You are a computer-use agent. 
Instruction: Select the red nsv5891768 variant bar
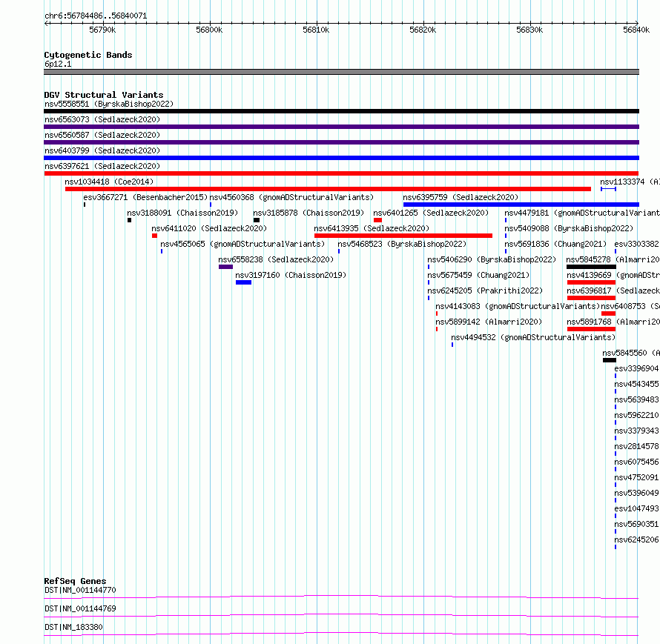tap(591, 329)
